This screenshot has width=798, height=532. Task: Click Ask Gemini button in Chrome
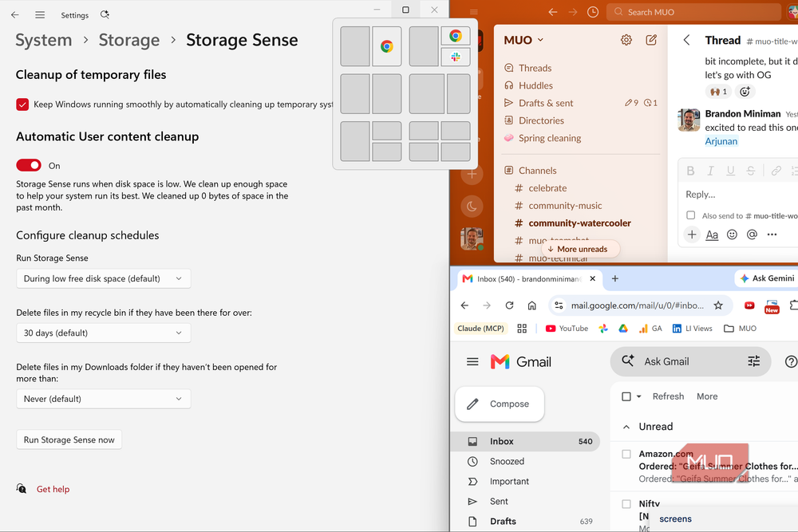[x=766, y=278]
